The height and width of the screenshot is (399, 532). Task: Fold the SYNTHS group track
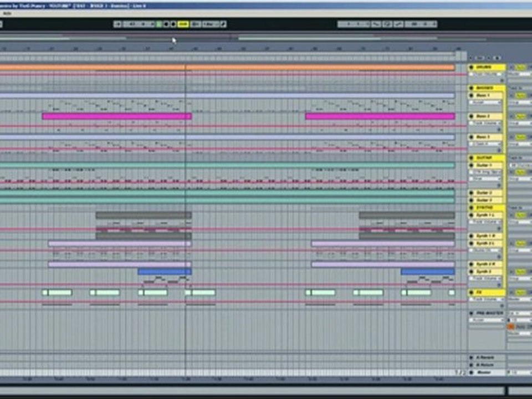(x=471, y=208)
